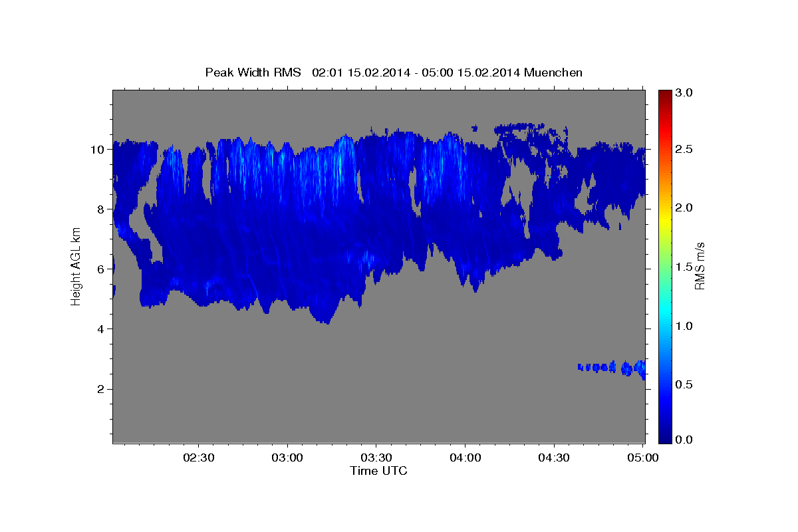
Task: Click the 'Height AGL km' axis title
Action: coord(76,266)
